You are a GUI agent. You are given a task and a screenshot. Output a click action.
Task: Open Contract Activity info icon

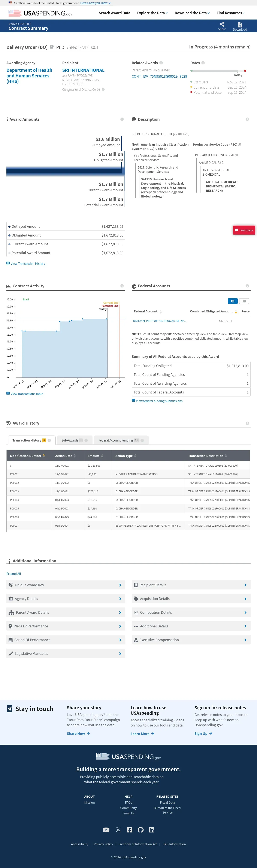[122, 286]
